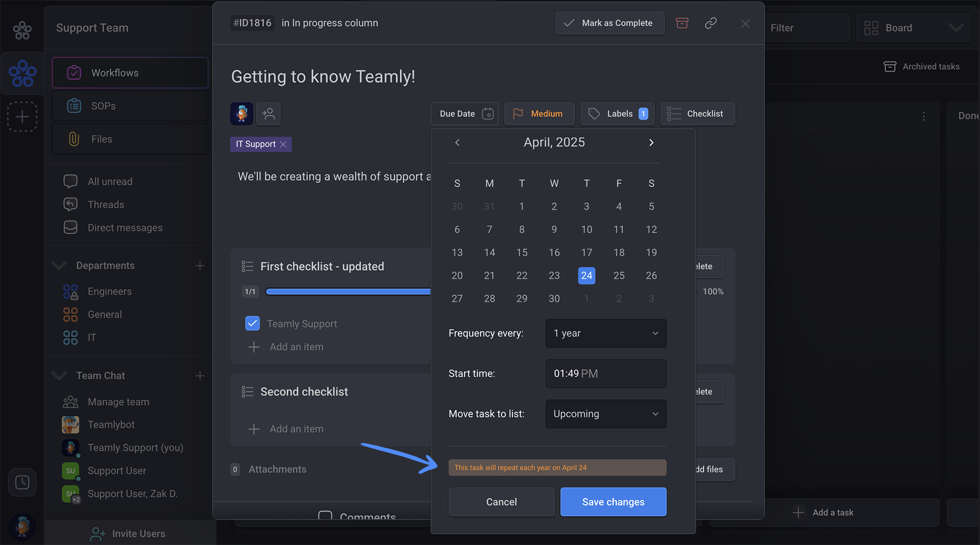Collapse the Departments section
The height and width of the screenshot is (545, 980).
(60, 266)
